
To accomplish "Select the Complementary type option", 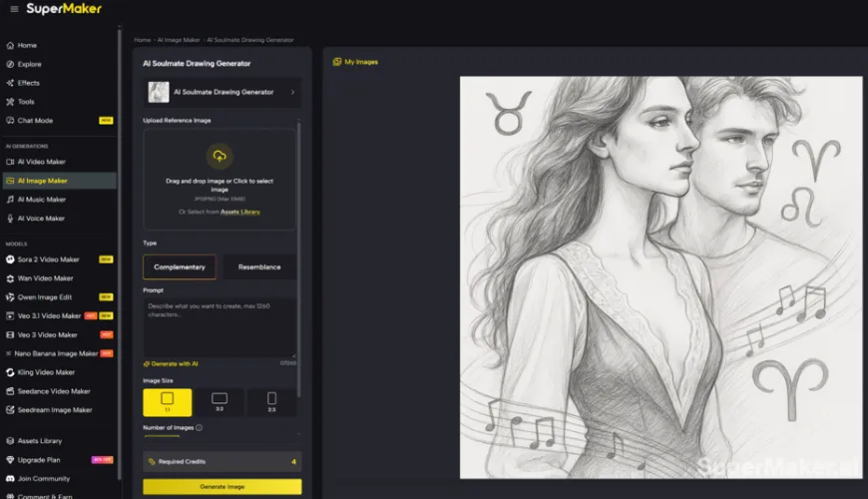I will (x=180, y=266).
